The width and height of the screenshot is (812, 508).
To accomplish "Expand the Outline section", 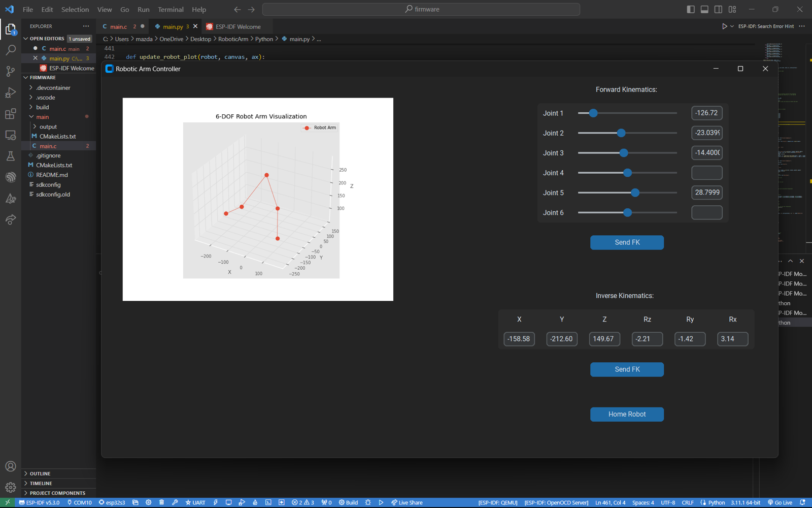I will (40, 473).
